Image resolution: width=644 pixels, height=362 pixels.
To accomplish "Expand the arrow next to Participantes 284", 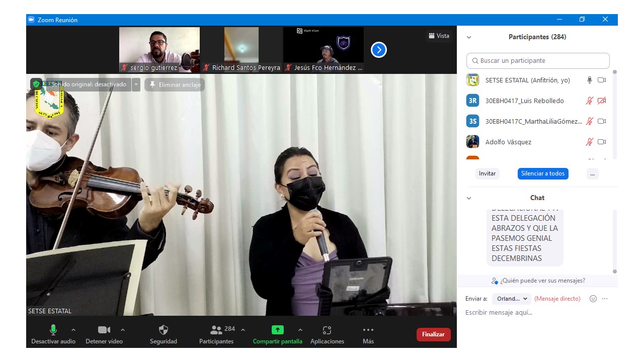I will pyautogui.click(x=243, y=330).
